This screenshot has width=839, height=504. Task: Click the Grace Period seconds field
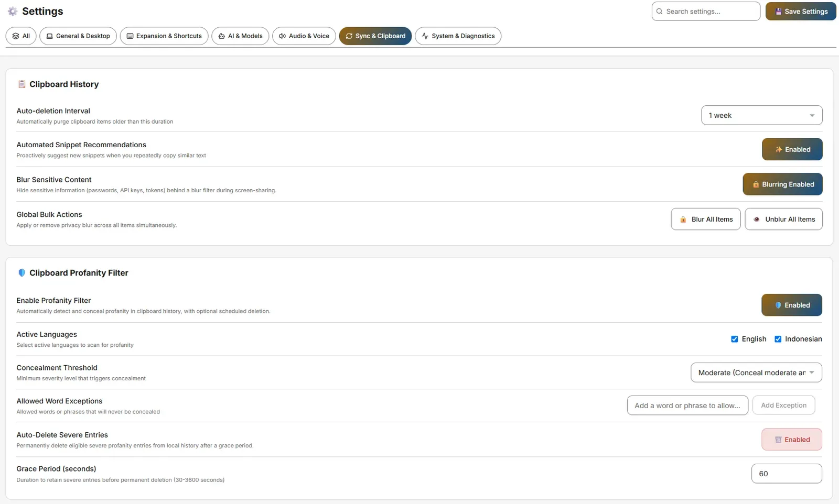point(787,474)
